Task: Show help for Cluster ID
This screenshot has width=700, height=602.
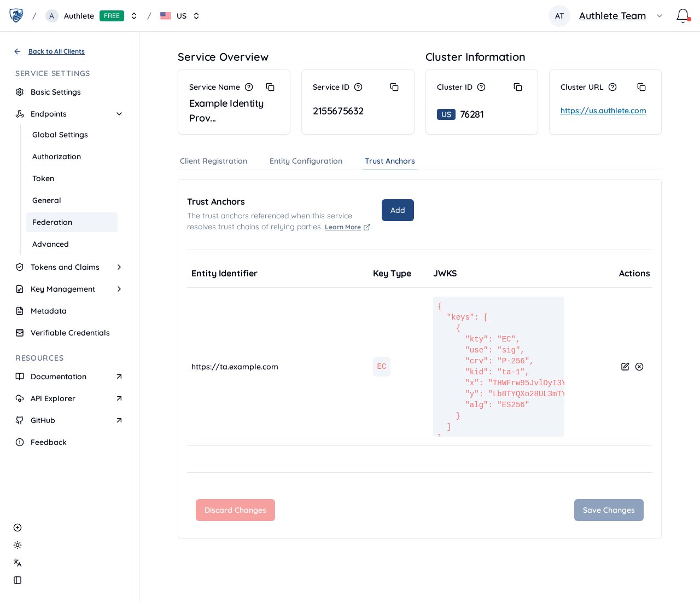Action: (x=481, y=87)
